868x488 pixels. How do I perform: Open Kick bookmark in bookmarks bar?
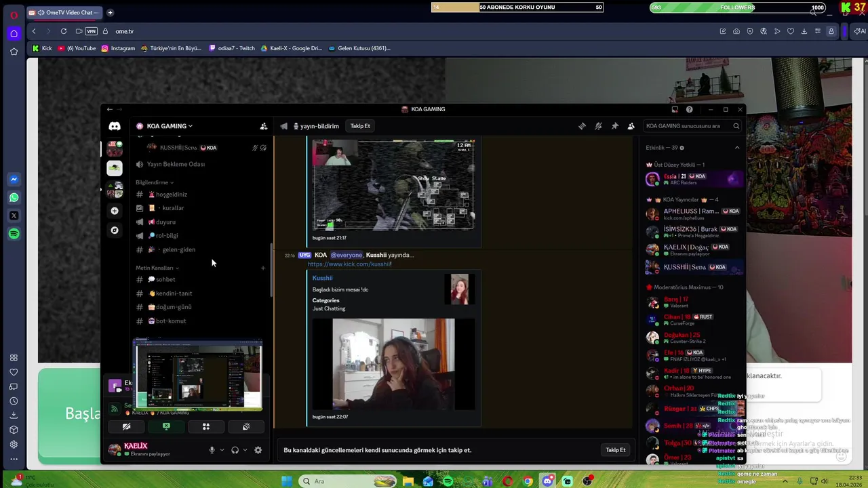(42, 48)
